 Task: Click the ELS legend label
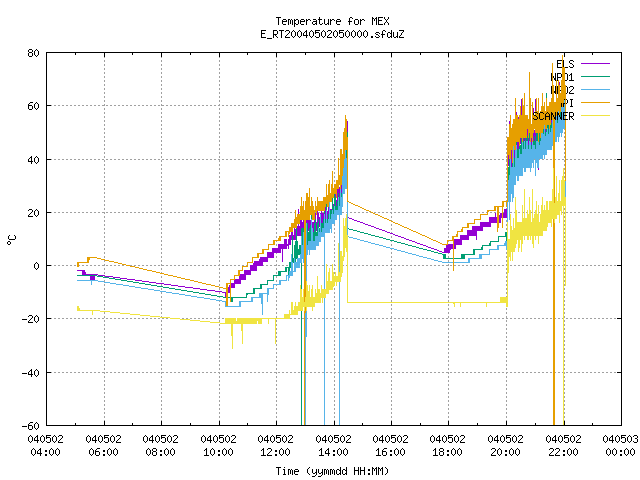click(x=565, y=64)
